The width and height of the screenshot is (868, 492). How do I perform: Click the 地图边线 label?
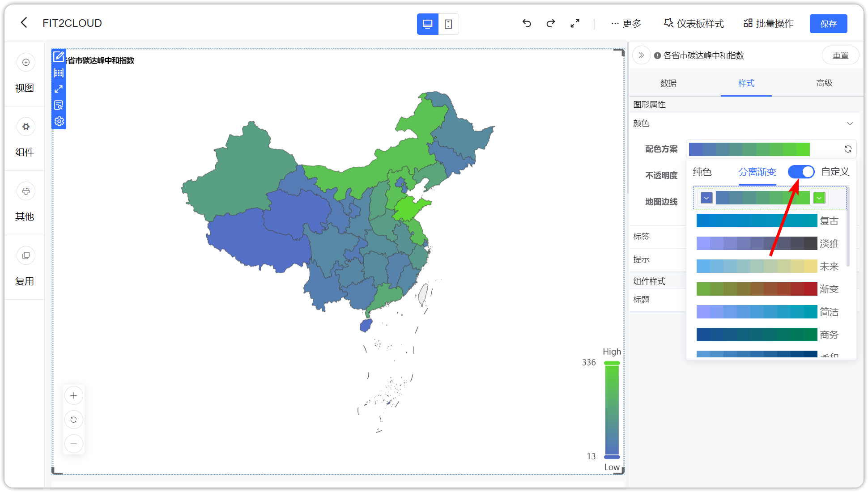(x=661, y=202)
